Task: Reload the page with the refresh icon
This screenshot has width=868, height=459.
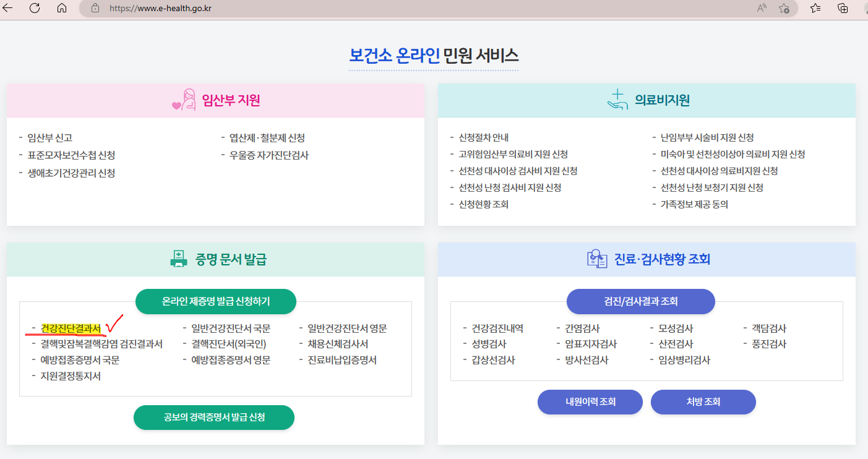Action: coord(35,8)
